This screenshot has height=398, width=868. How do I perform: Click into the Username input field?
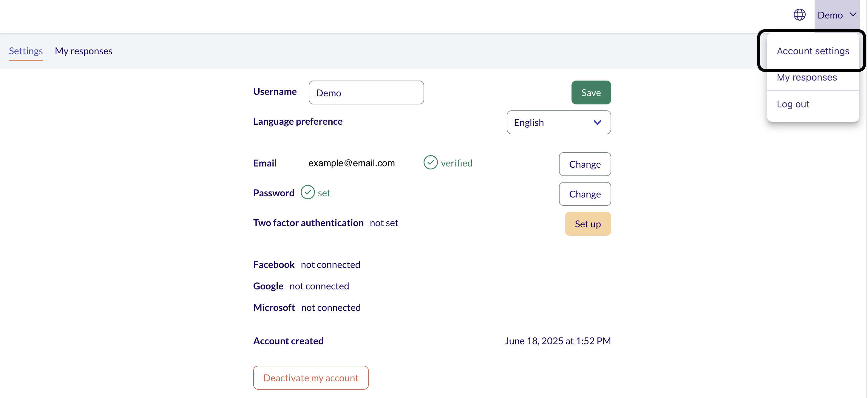(366, 92)
